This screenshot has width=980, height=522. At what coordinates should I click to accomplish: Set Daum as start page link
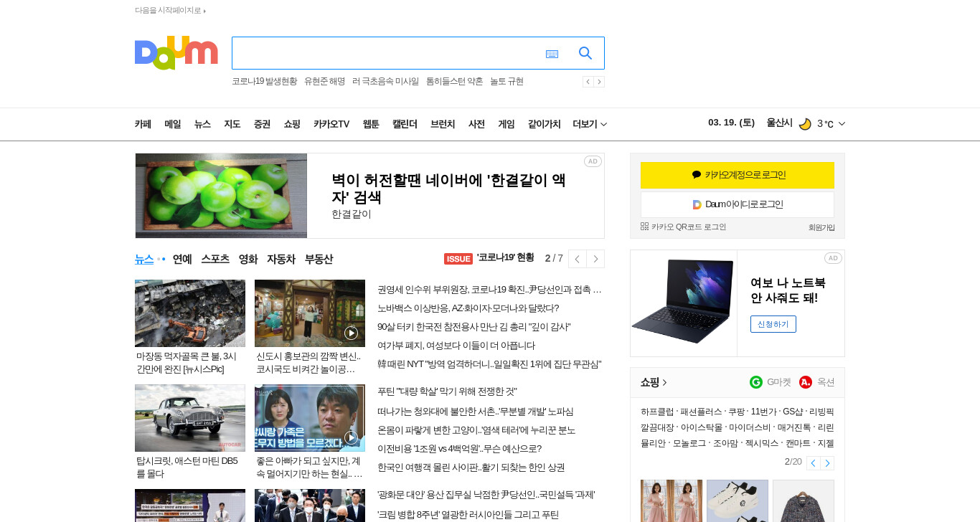coord(170,11)
